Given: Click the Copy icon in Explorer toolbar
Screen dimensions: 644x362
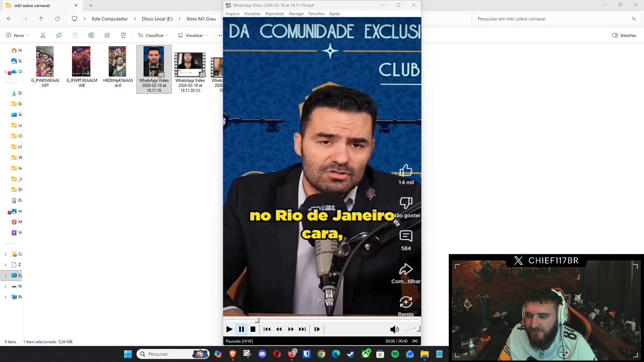Looking at the screenshot, I should coord(59,35).
